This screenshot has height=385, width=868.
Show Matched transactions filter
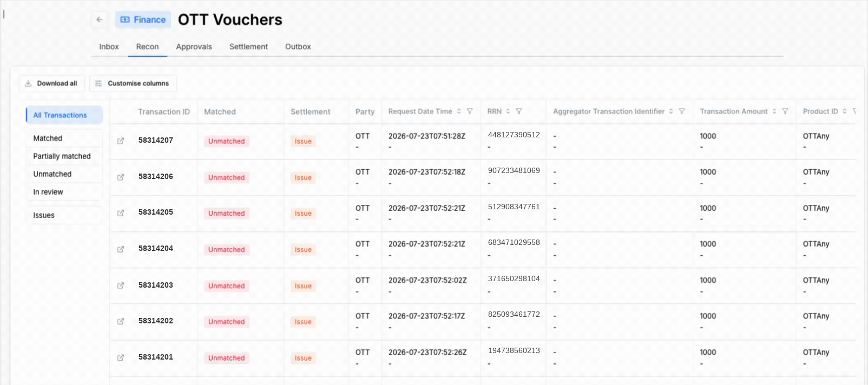[x=64, y=138]
